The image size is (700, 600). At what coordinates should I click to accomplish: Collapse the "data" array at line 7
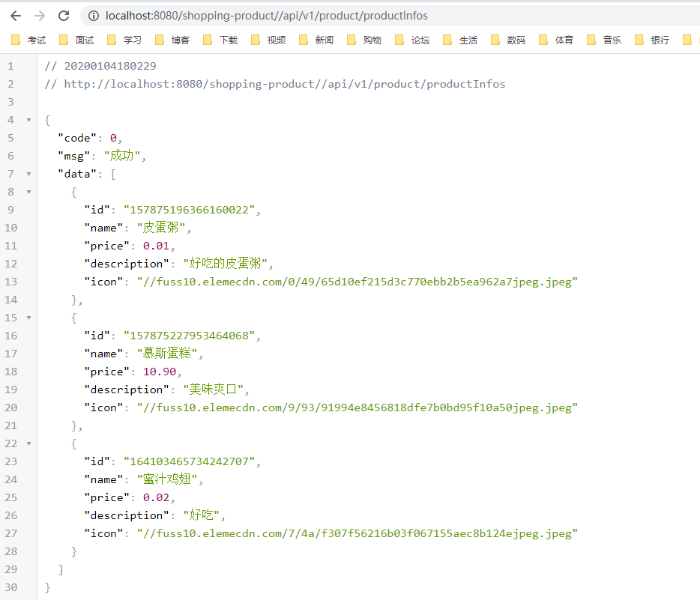pos(29,174)
